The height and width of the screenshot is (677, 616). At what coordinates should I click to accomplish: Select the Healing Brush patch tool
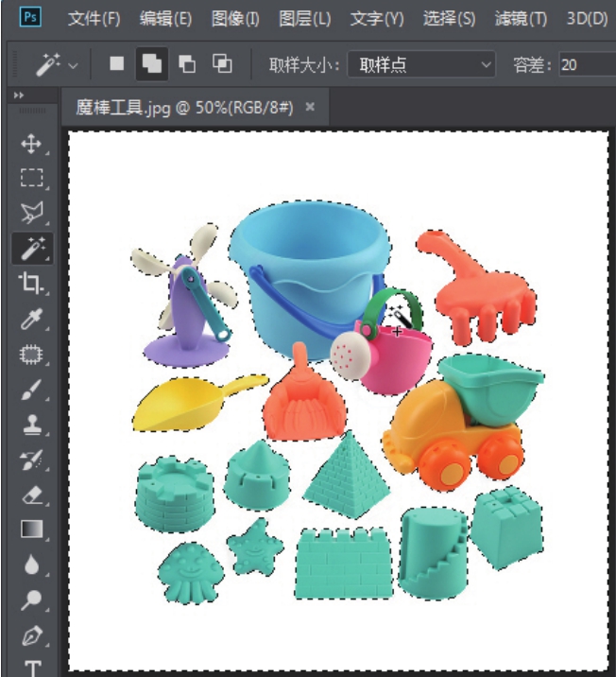(31, 355)
